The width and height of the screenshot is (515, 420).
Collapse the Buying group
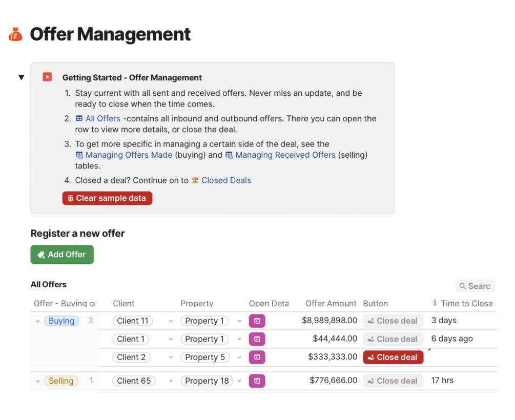(x=37, y=321)
